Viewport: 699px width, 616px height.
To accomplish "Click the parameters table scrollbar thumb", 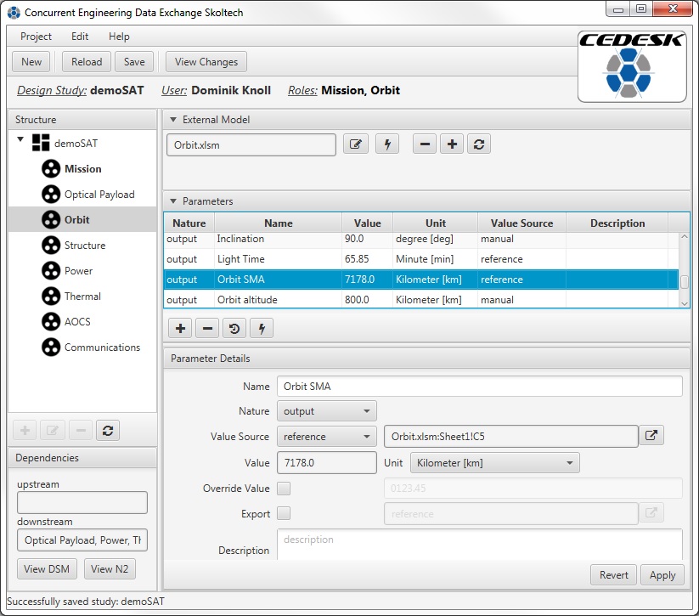I will 685,282.
